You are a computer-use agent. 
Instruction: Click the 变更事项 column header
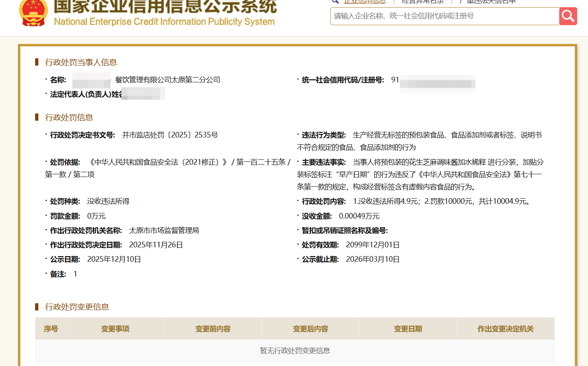[115, 328]
